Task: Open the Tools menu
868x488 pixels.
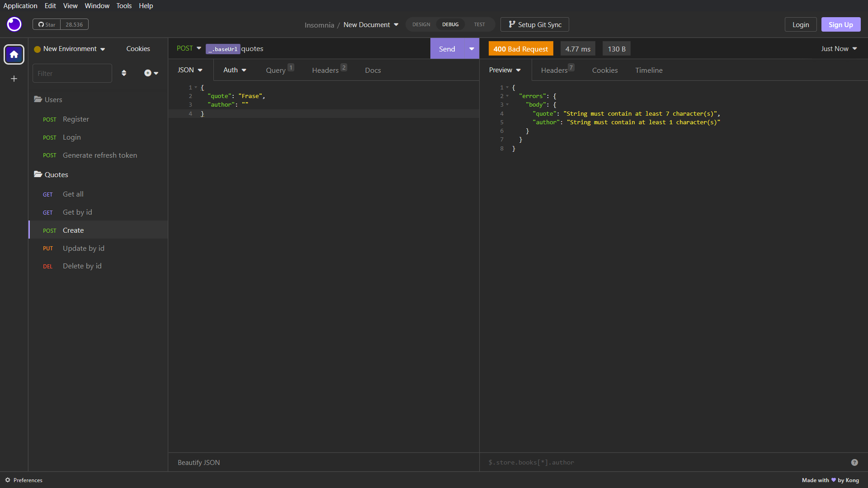Action: (124, 5)
